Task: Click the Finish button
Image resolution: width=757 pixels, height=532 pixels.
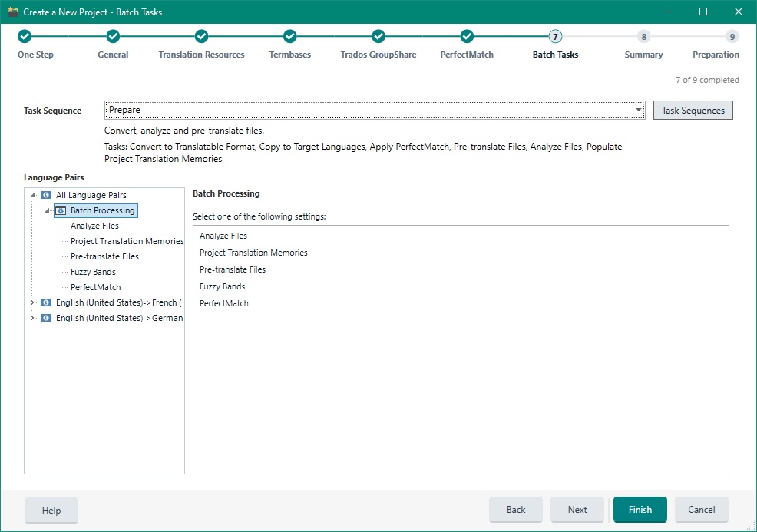Action: (x=640, y=509)
